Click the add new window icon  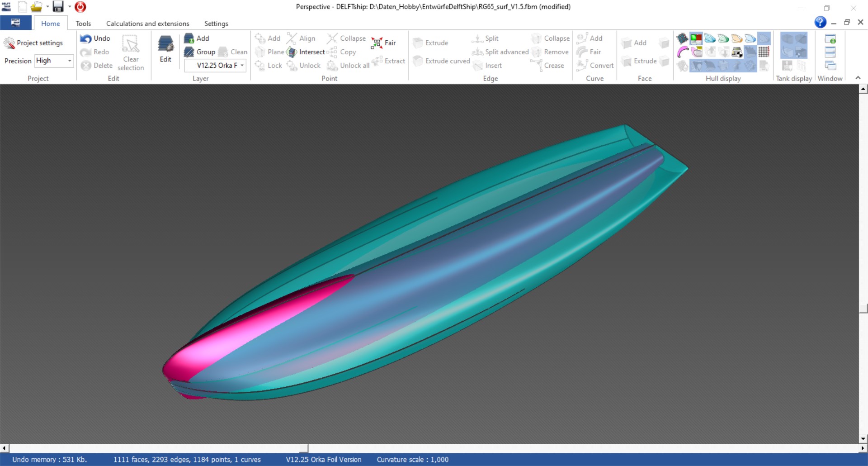(830, 39)
